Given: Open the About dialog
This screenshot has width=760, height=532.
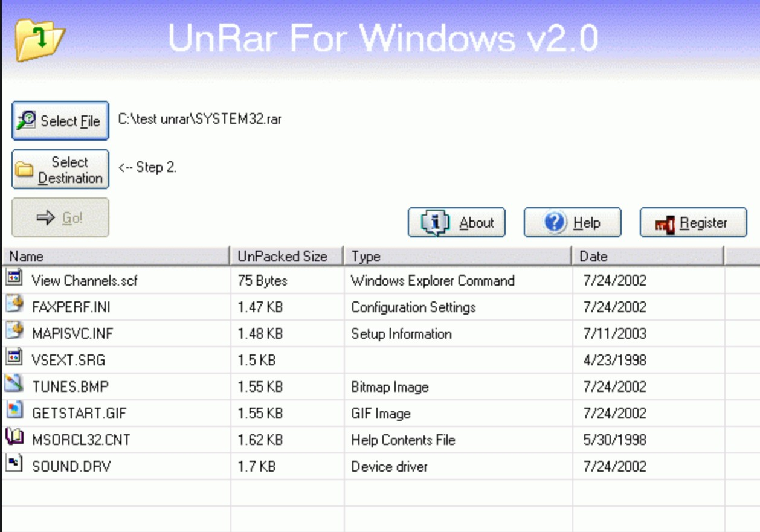Looking at the screenshot, I should click(457, 223).
